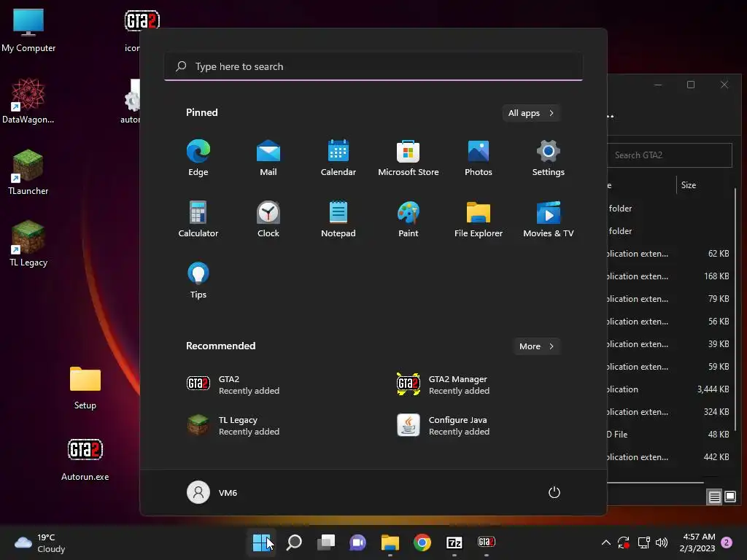This screenshot has width=747, height=560.
Task: Open the sync tray icon with red dot
Action: 624,542
